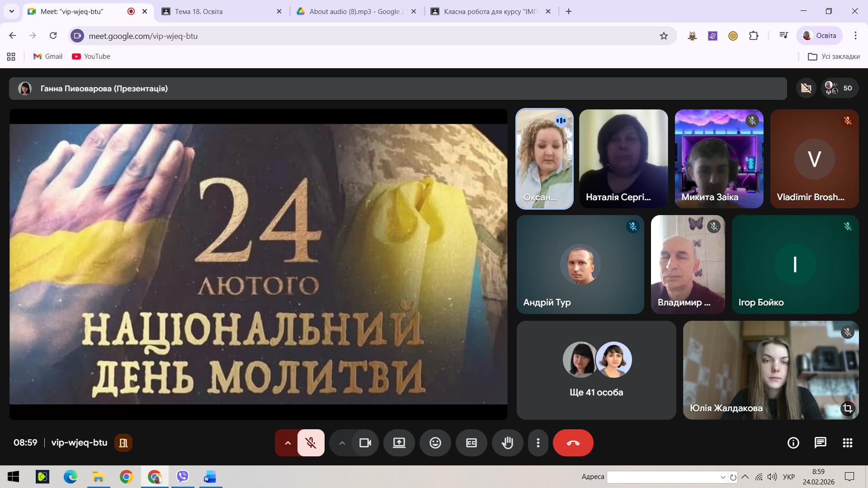Toggle the closed captions button
868x488 pixels.
[471, 443]
